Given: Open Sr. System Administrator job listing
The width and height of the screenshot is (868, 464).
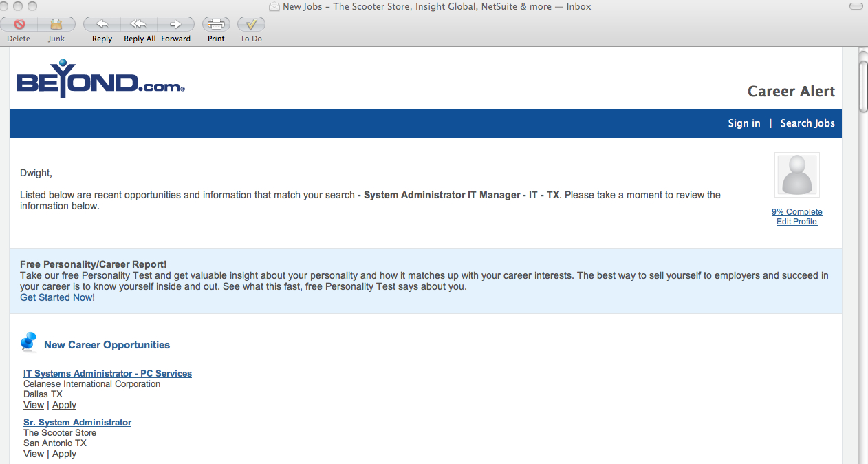Looking at the screenshot, I should pyautogui.click(x=77, y=422).
